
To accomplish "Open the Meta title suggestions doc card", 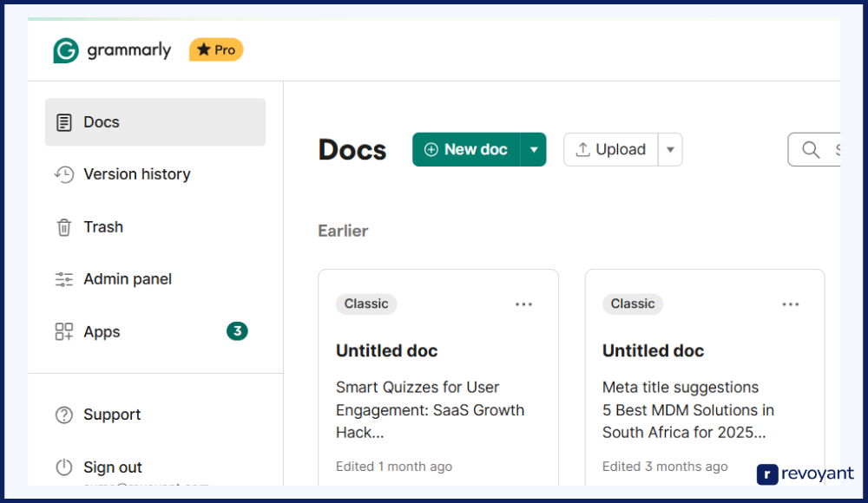I will click(x=705, y=378).
